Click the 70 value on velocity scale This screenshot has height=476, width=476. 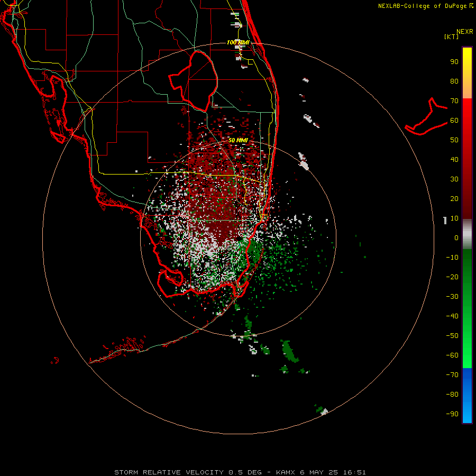coord(454,101)
